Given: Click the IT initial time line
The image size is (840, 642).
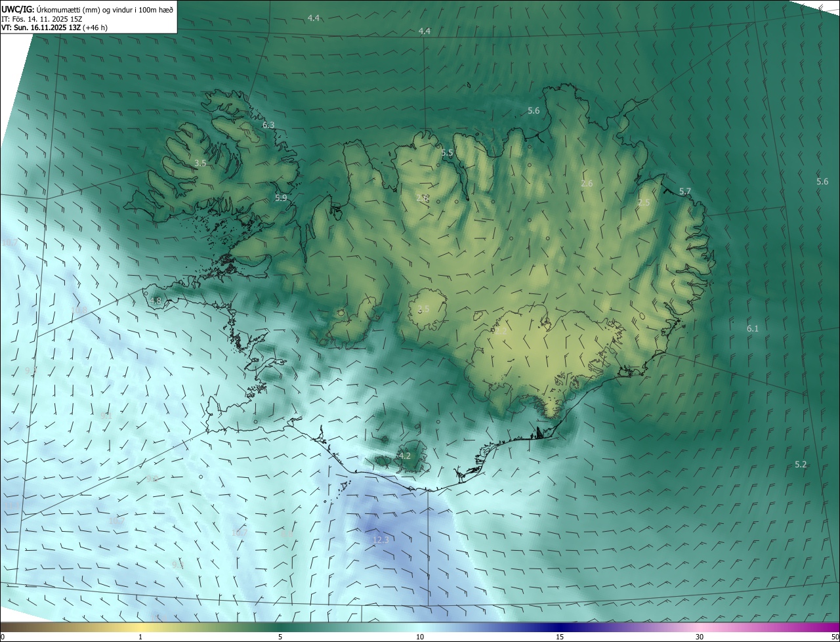Looking at the screenshot, I should [41, 18].
